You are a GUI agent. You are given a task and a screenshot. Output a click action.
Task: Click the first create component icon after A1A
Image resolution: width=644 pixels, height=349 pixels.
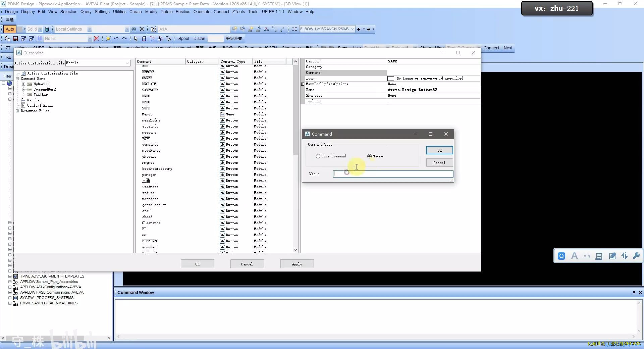pos(234,29)
